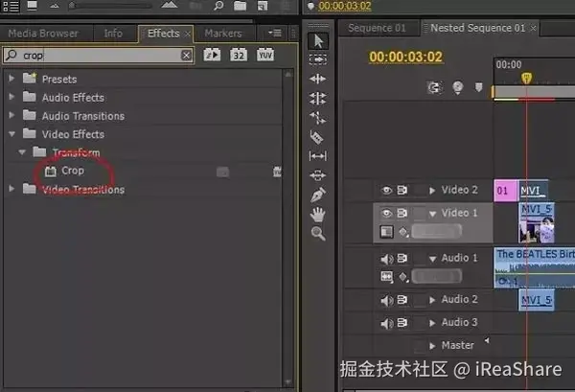Create new bin folder icon
575x392 pixels.
point(240,6)
